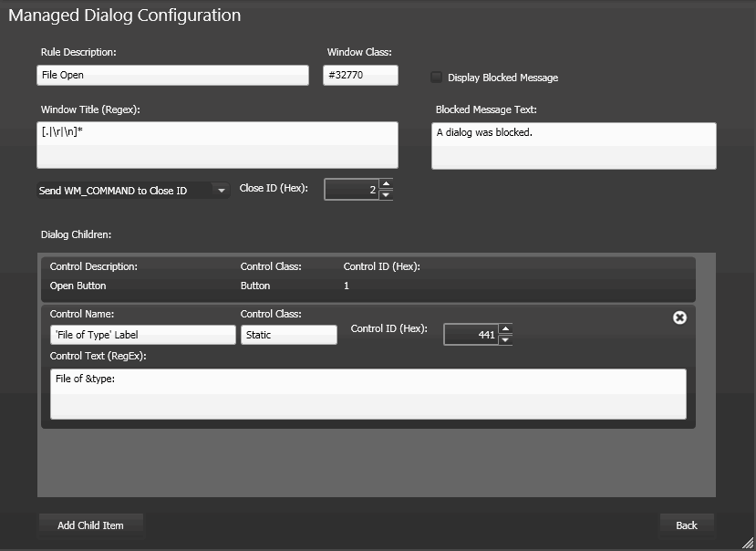The width and height of the screenshot is (756, 551).
Task: Increase the Close ID (Hex) value
Action: pyautogui.click(x=386, y=184)
